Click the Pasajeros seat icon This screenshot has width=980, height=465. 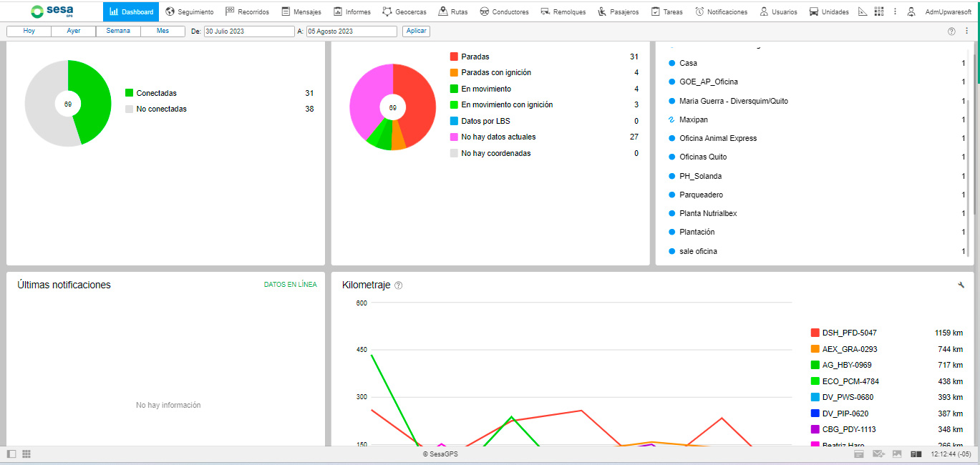602,11
